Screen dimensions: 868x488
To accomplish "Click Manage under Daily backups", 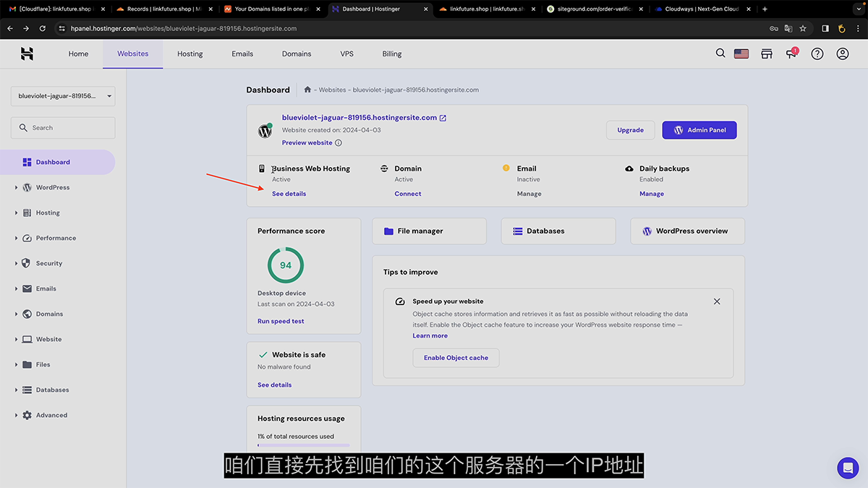I will (652, 194).
